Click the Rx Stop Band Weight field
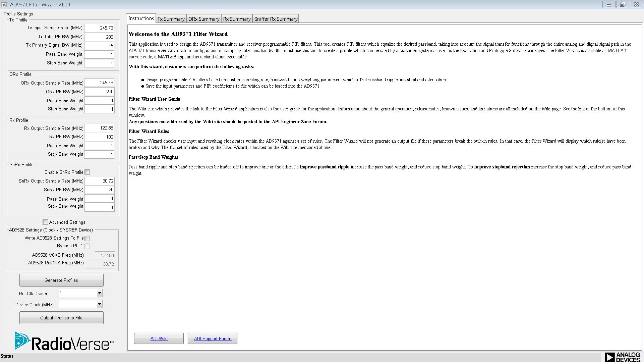The width and height of the screenshot is (644, 362). [99, 154]
